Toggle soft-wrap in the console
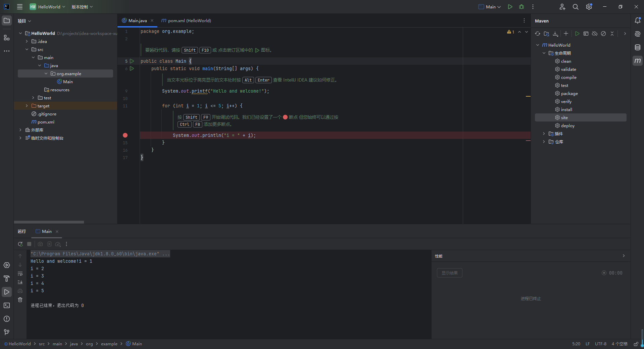Viewport: 644px width, 349px height. click(x=20, y=274)
